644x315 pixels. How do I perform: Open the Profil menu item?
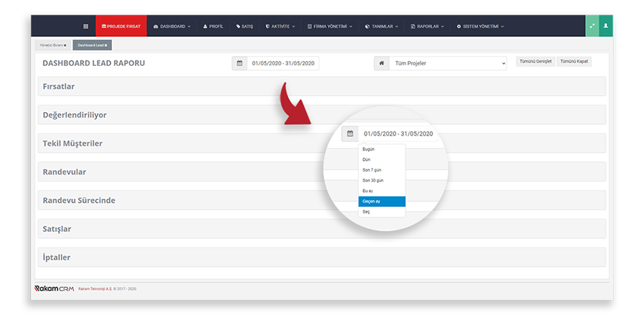(213, 26)
